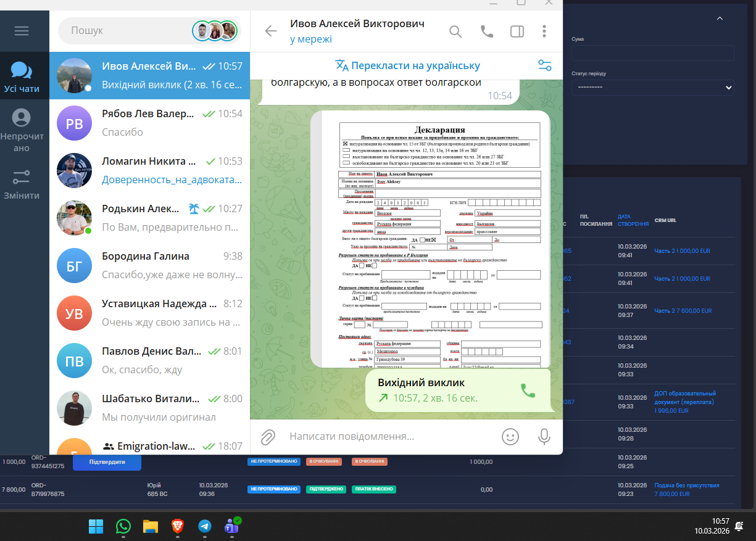Click Перекласти на українську translate bar
This screenshot has width=756, height=541.
[407, 65]
